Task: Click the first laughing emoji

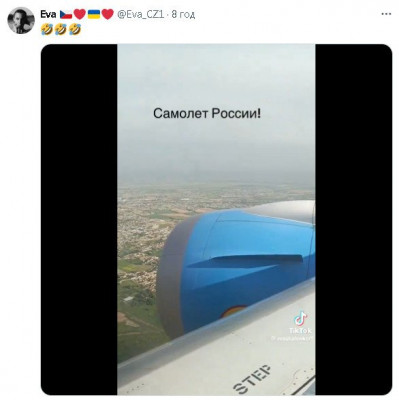Action: click(x=47, y=30)
